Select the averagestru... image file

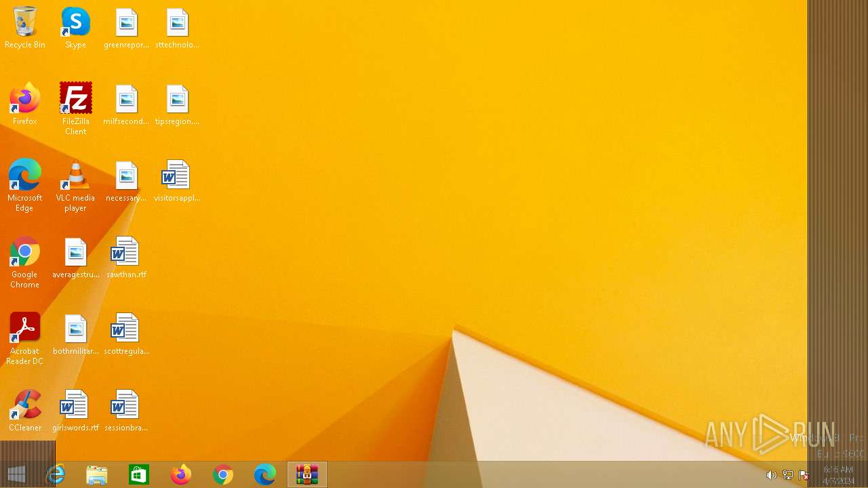point(75,258)
